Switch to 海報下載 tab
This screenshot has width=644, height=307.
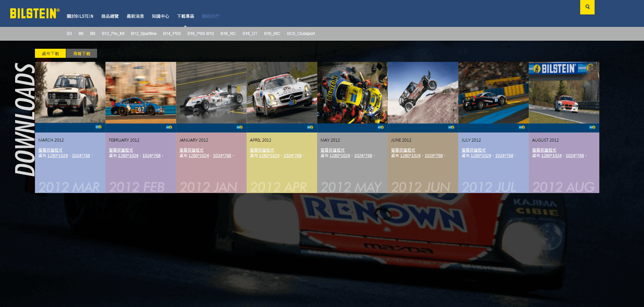click(82, 53)
